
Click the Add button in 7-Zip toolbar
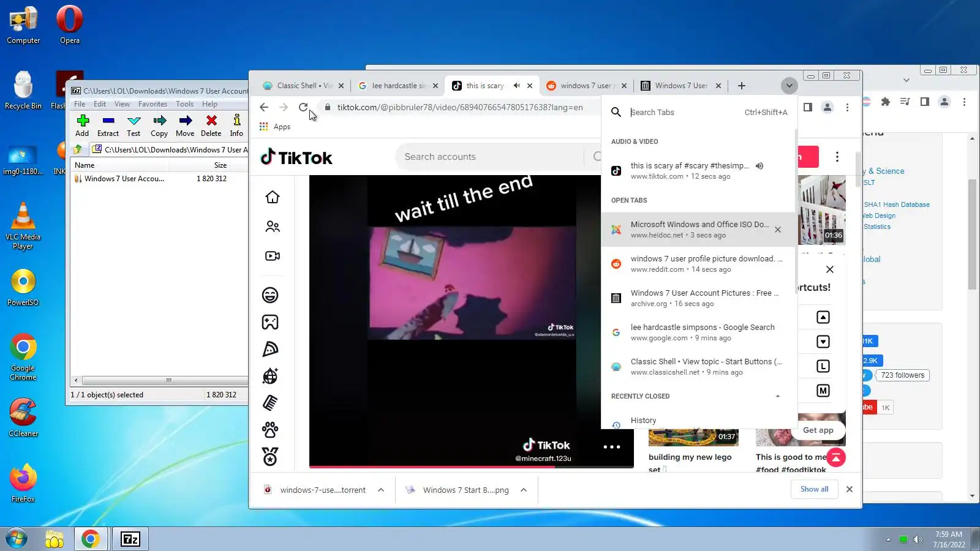coord(82,126)
